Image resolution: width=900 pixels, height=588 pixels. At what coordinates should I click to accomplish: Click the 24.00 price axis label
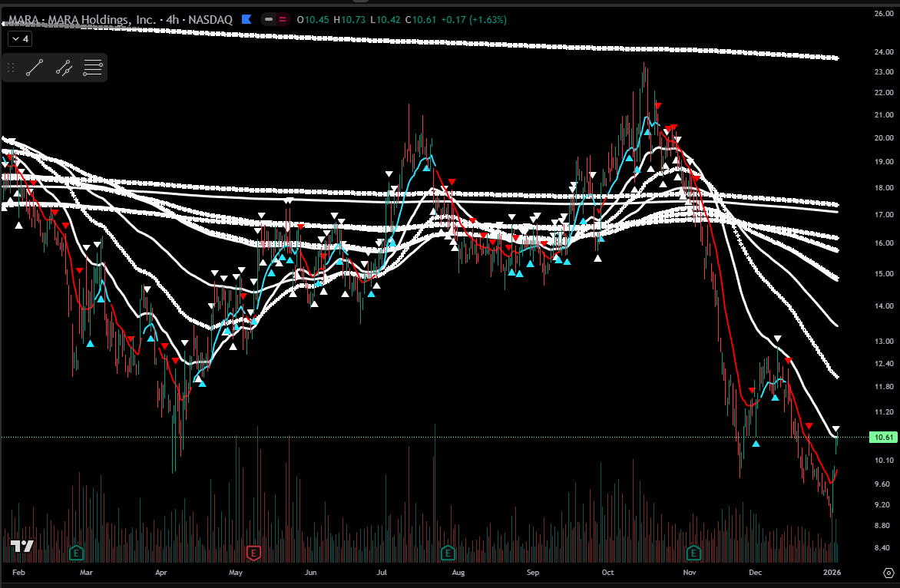point(884,51)
